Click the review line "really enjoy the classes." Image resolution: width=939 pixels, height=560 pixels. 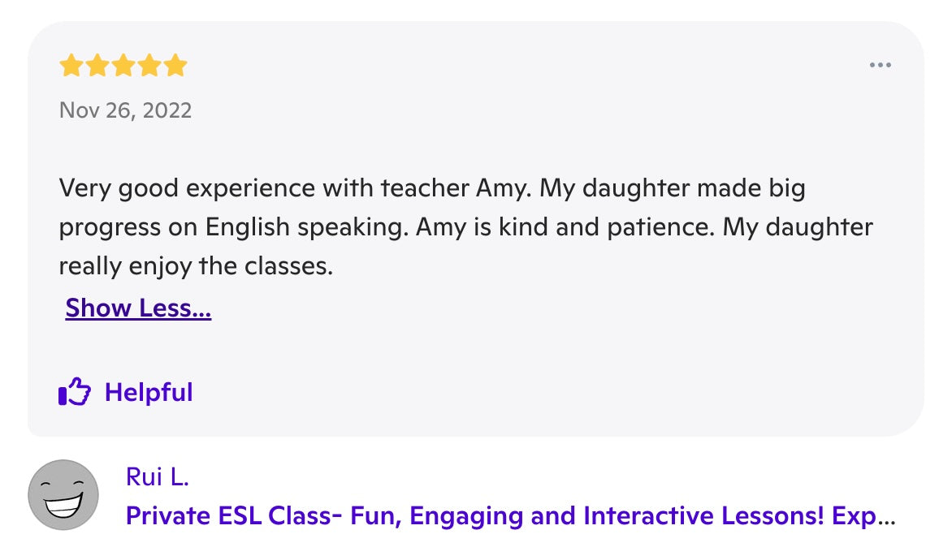196,266
